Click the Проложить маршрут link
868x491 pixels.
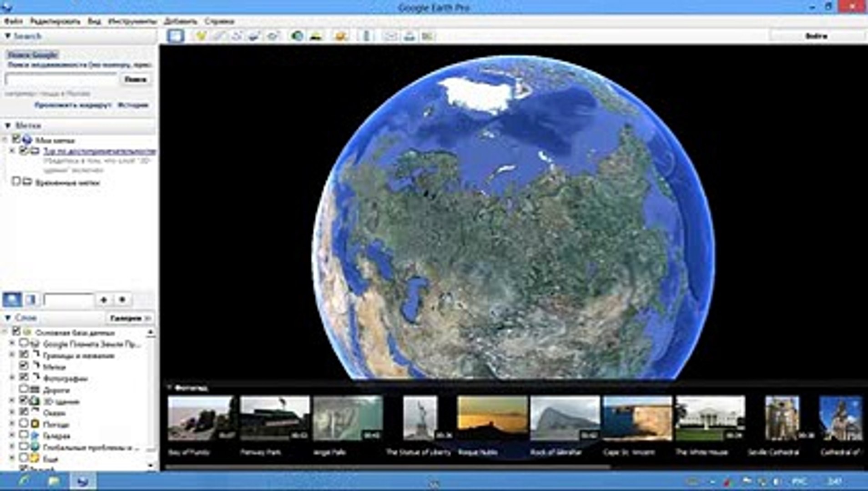73,105
